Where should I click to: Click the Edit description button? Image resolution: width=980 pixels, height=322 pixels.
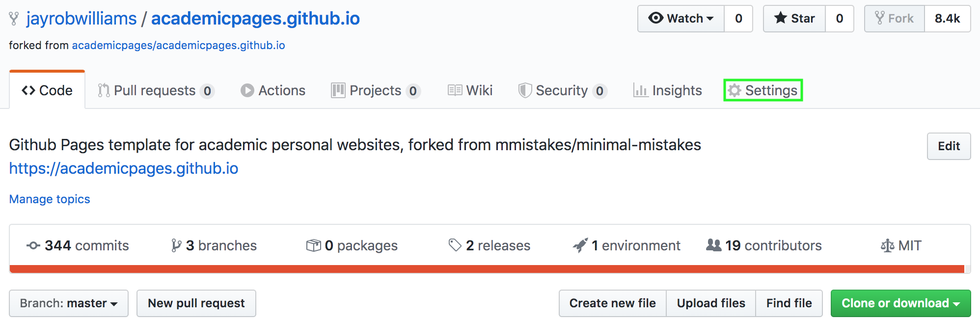[949, 146]
